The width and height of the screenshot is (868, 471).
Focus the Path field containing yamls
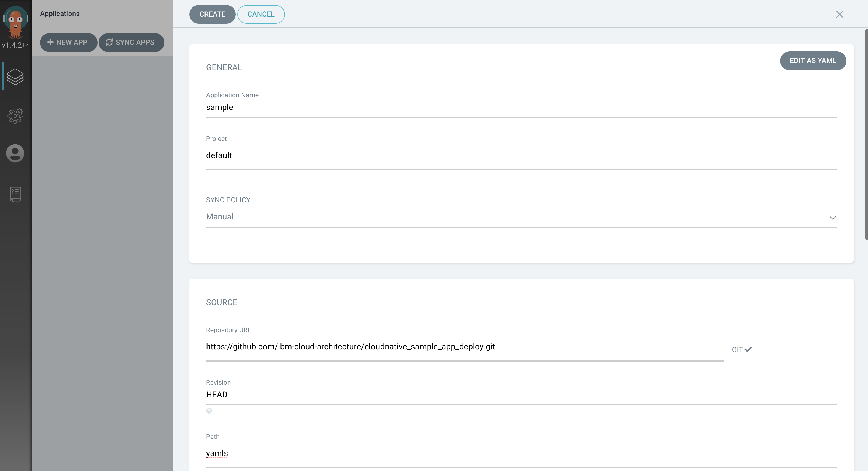pyautogui.click(x=521, y=454)
